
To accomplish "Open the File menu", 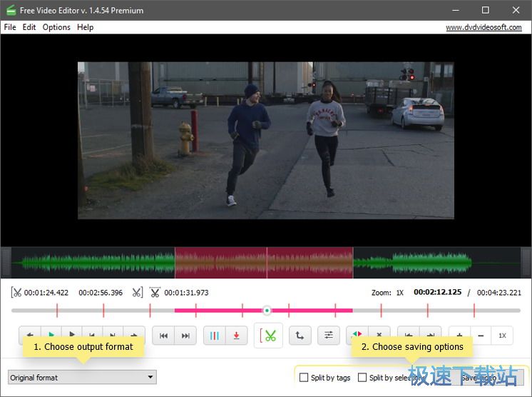I will point(10,27).
